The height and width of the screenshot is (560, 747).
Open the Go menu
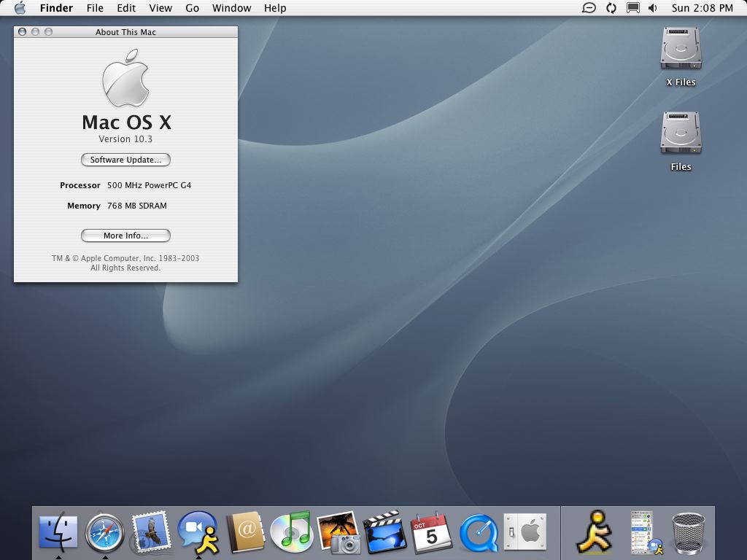pyautogui.click(x=192, y=8)
